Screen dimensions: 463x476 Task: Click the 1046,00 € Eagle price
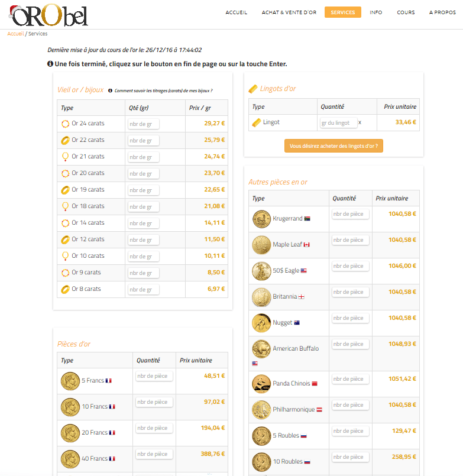point(402,265)
